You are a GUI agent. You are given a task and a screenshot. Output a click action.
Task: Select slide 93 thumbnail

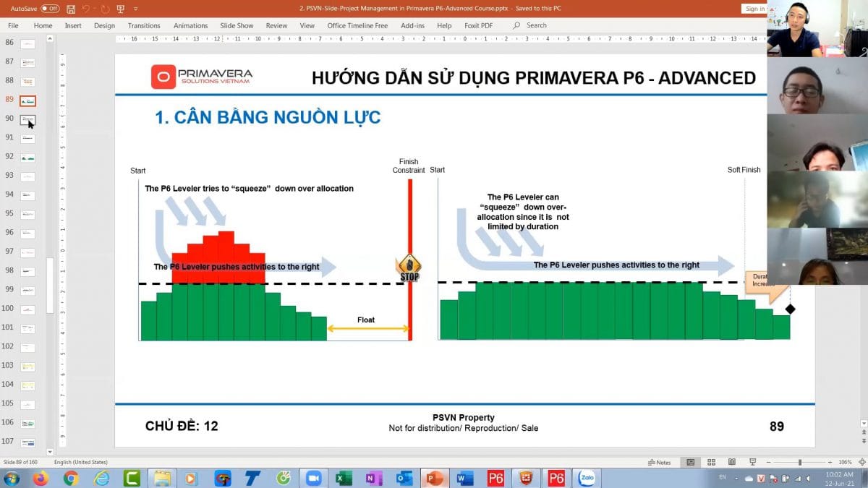point(27,176)
